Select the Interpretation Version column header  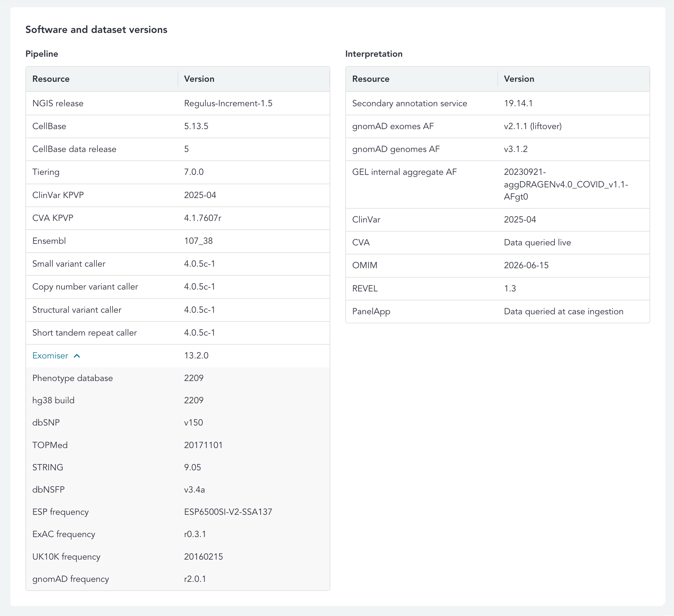574,79
